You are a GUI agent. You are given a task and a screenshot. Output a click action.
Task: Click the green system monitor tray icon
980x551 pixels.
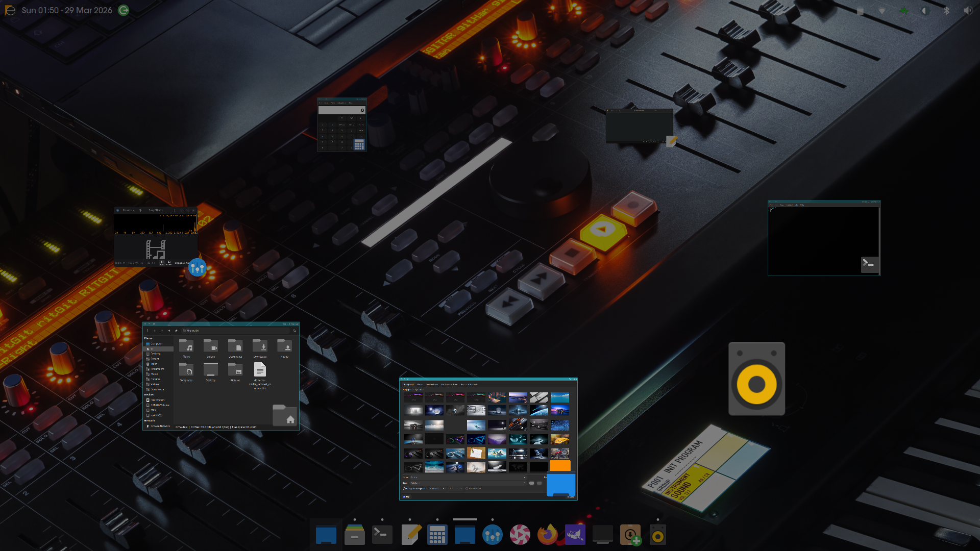coord(903,11)
